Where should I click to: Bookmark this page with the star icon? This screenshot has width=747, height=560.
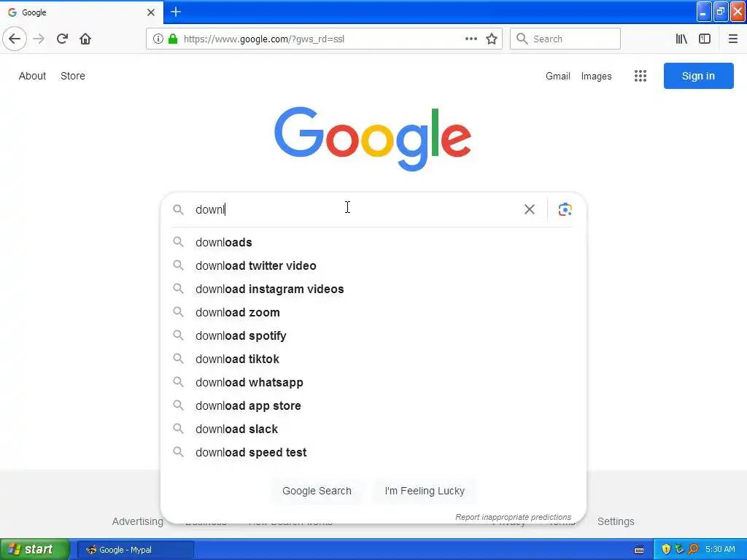492,39
